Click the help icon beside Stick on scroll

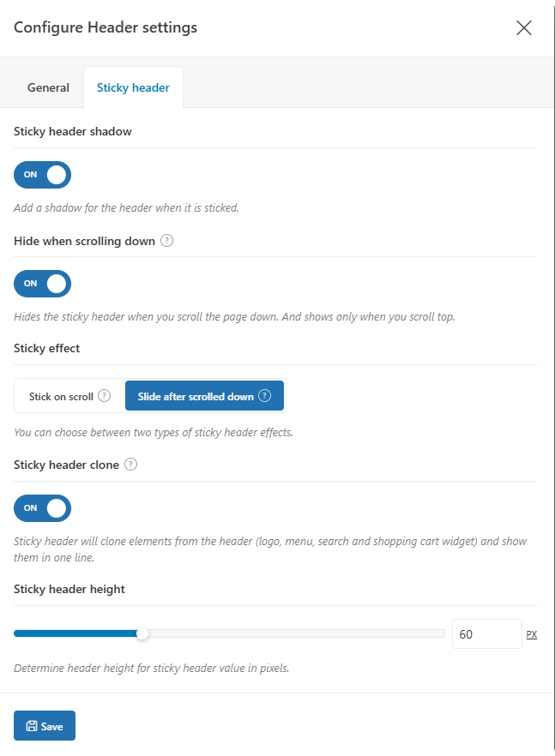(x=105, y=396)
